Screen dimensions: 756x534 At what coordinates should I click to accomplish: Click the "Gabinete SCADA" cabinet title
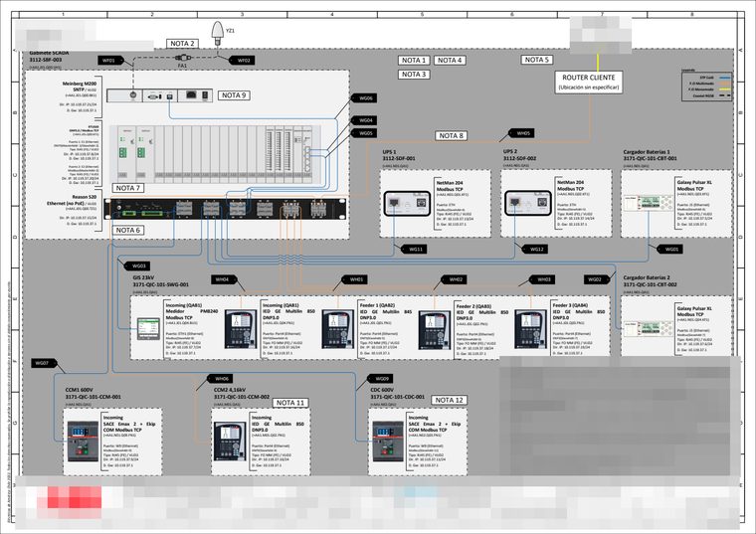pos(49,53)
